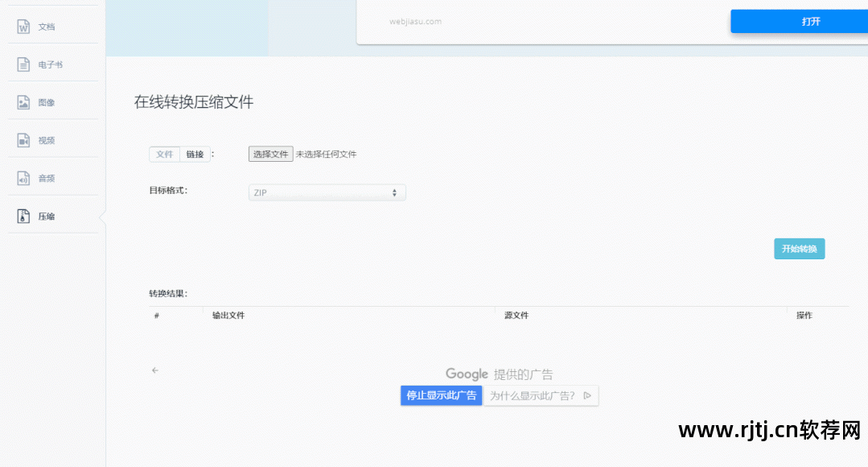Choose the 音频 audio speaker icon
868x467 pixels.
point(23,178)
